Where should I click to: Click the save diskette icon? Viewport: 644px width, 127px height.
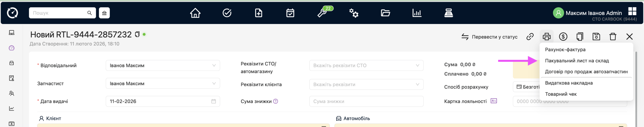pos(596,37)
